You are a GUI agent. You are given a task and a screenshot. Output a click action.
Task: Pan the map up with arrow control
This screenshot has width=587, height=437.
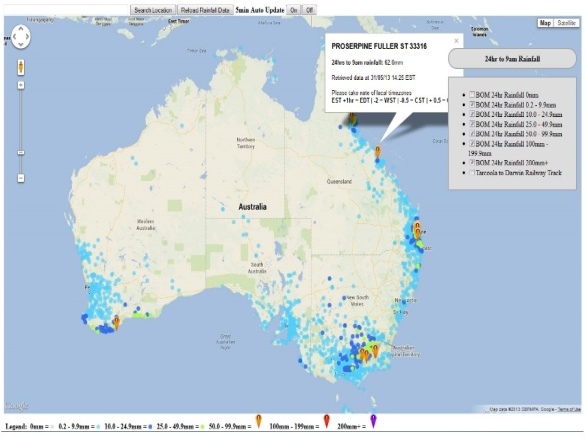(x=21, y=28)
